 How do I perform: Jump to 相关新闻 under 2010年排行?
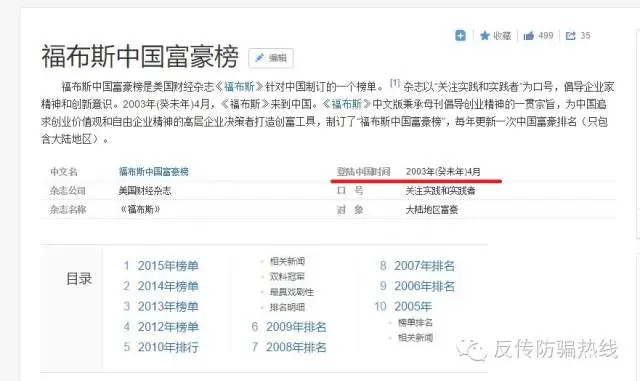[x=287, y=261]
